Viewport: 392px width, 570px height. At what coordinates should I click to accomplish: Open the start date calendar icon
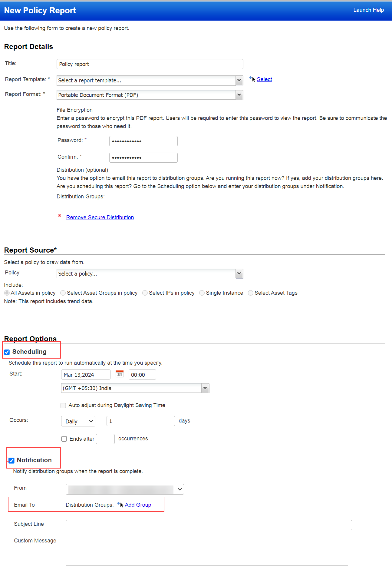(119, 374)
